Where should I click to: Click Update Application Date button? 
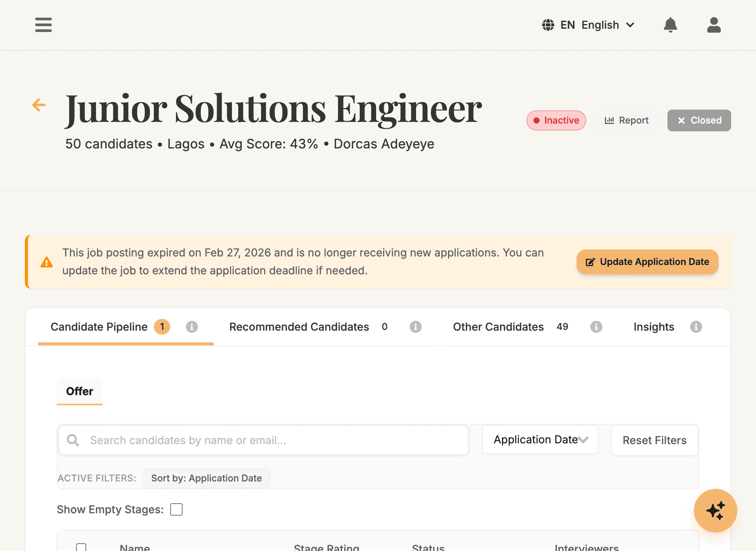pos(647,262)
